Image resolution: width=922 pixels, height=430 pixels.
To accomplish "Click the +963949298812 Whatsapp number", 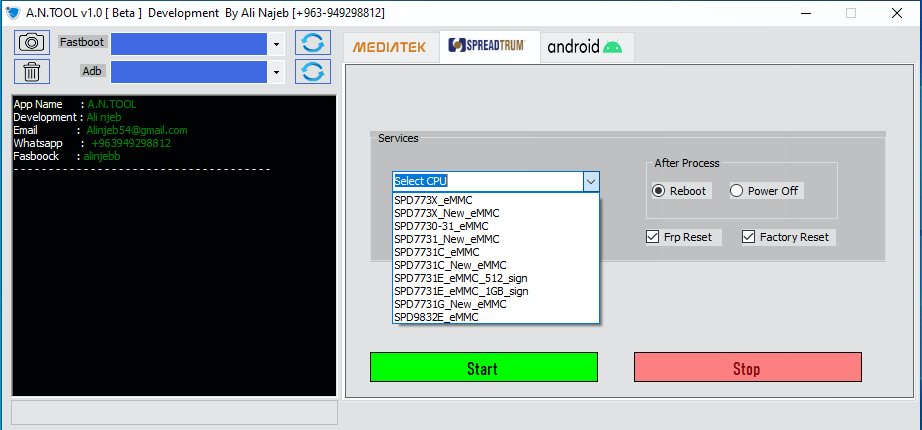I will point(131,143).
